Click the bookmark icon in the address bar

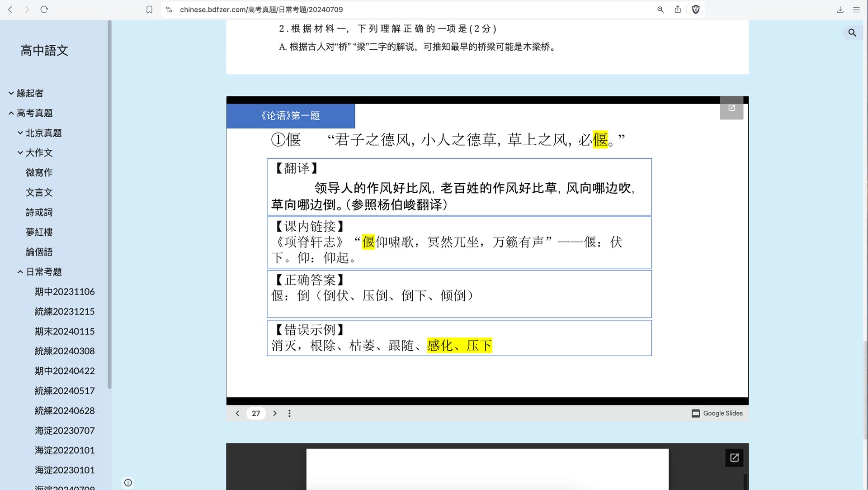[x=149, y=10]
